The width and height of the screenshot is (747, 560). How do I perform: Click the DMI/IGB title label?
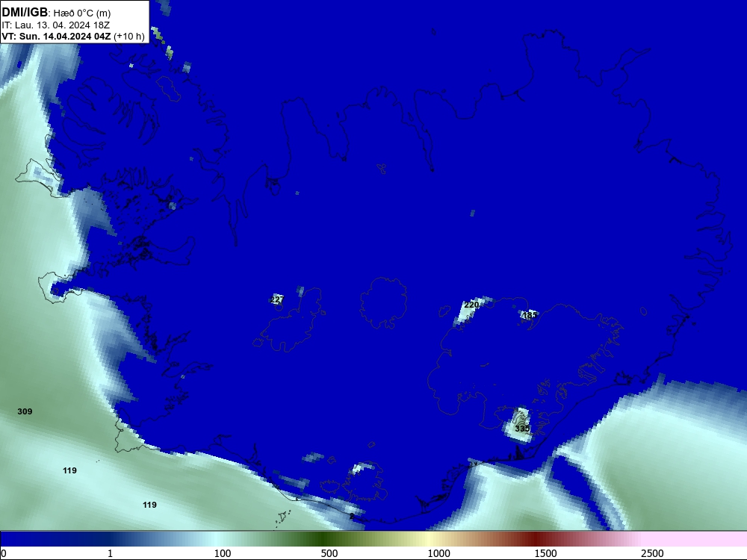[x=25, y=13]
